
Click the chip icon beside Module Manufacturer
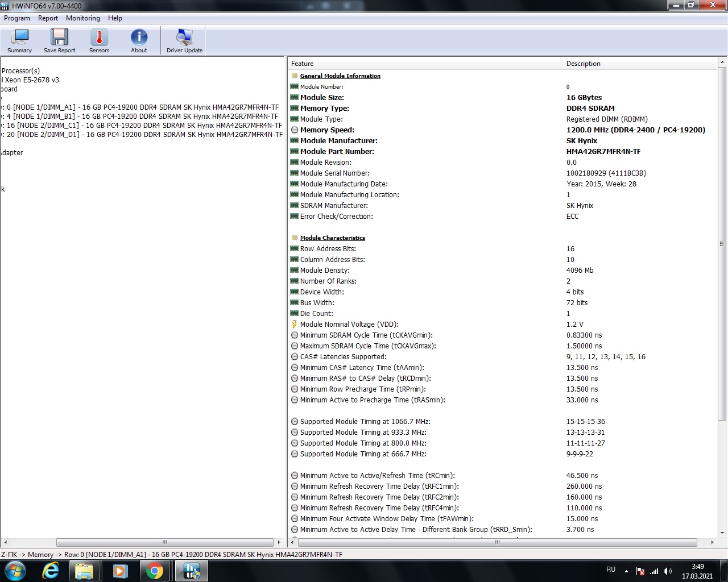(295, 141)
